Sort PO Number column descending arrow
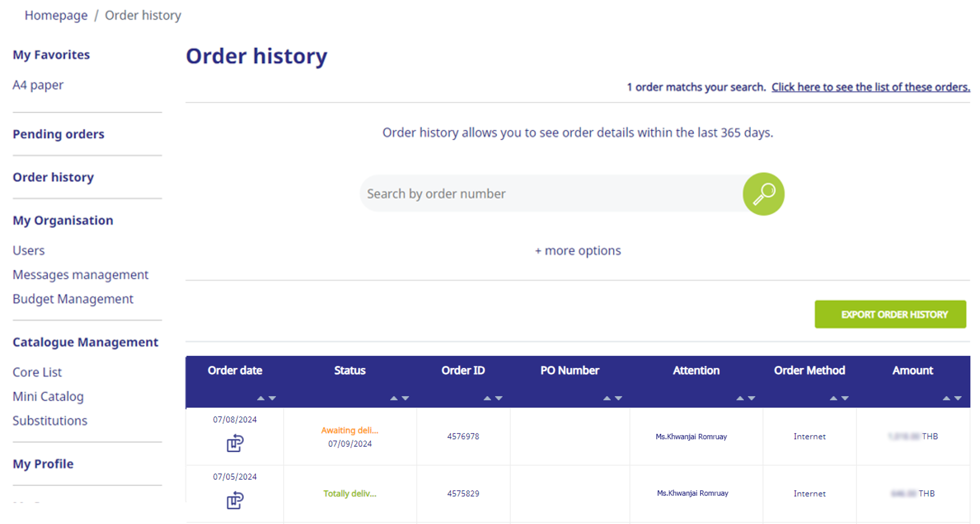This screenshot has width=980, height=524. 618,398
